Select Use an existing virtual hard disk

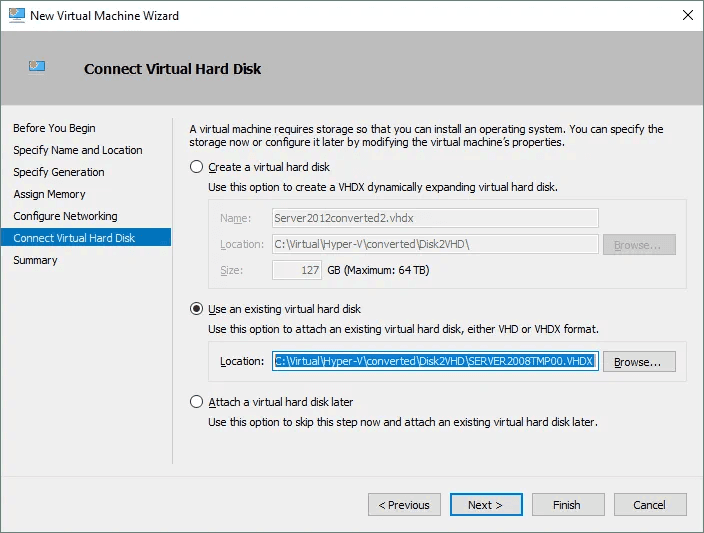pyautogui.click(x=196, y=309)
